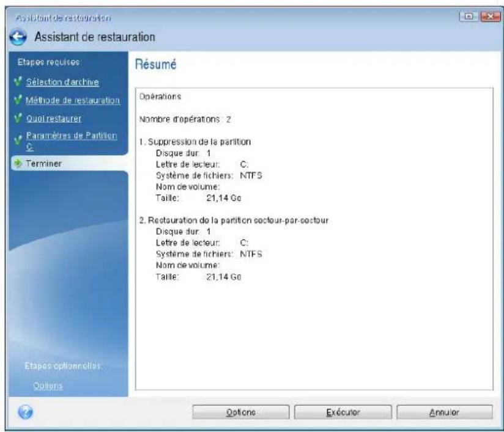Screen dimensions: 504x432
Task: Click the restore window icon in title bar
Action: coord(469,16)
